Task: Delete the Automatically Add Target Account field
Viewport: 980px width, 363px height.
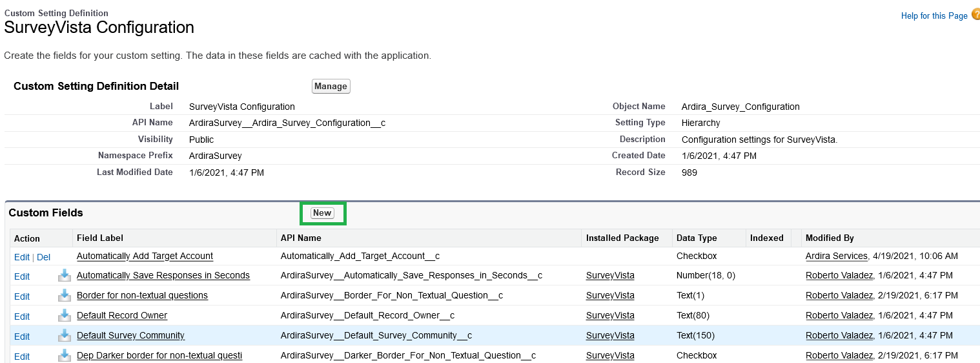Action: point(43,257)
